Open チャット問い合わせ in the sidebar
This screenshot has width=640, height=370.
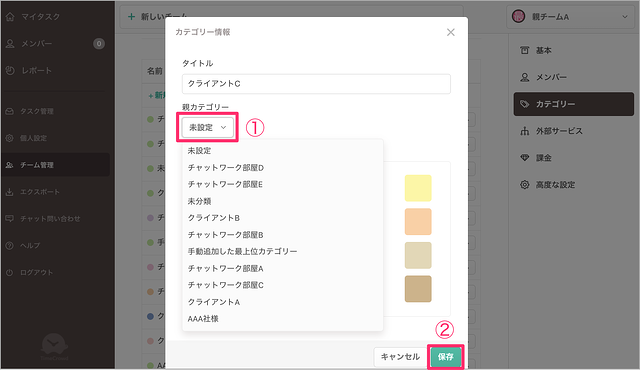[x=50, y=219]
